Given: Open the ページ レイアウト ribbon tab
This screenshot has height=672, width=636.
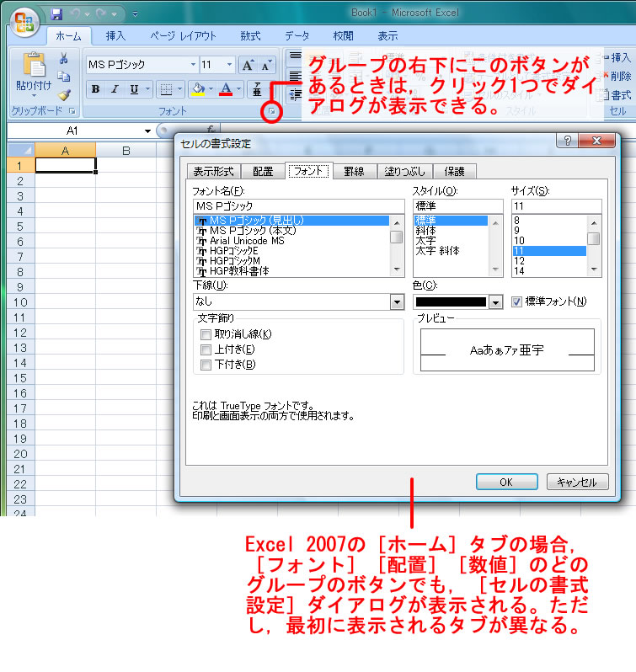Looking at the screenshot, I should pos(183,36).
